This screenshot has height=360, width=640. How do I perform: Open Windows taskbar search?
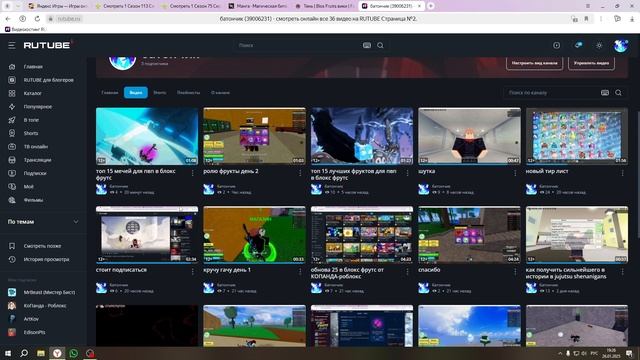point(24,353)
